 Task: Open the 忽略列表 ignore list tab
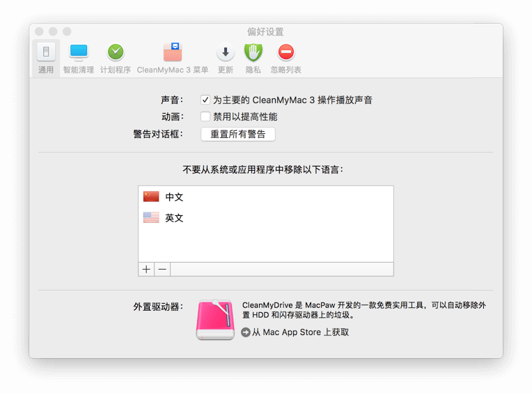pos(285,59)
